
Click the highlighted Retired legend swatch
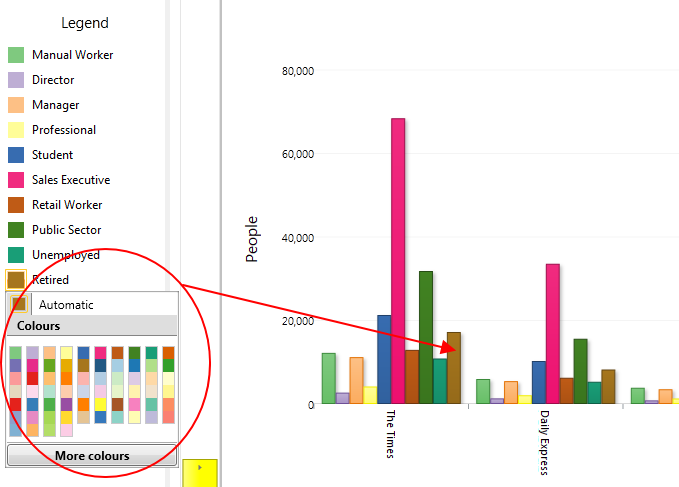click(16, 280)
